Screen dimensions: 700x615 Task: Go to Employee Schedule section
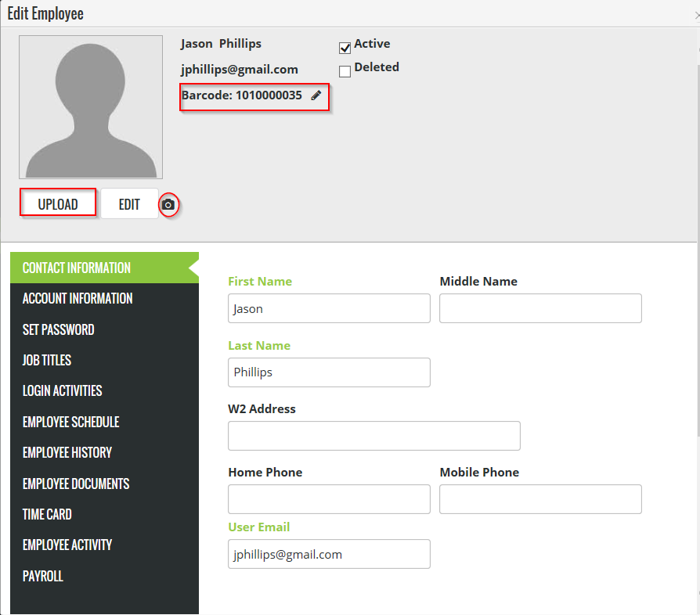[71, 422]
